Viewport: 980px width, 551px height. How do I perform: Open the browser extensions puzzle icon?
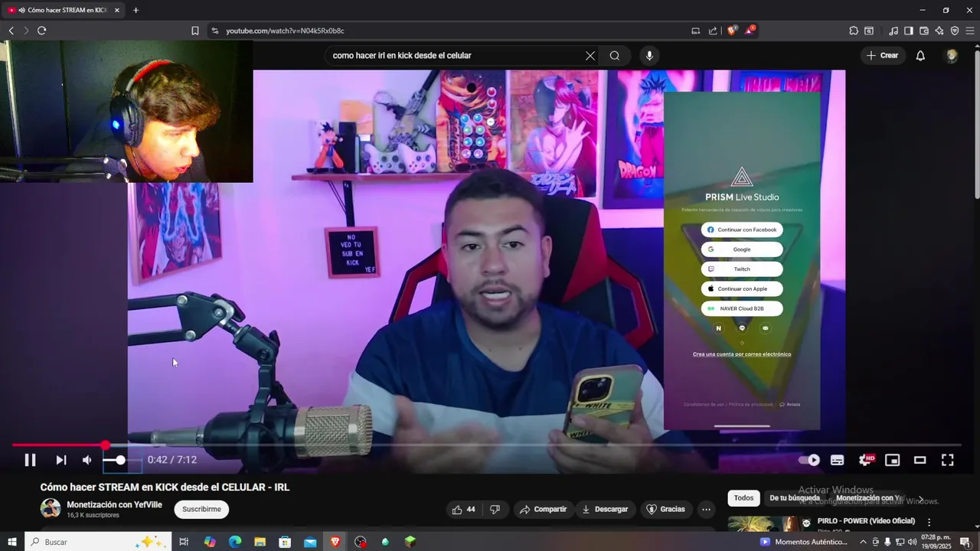point(854,31)
